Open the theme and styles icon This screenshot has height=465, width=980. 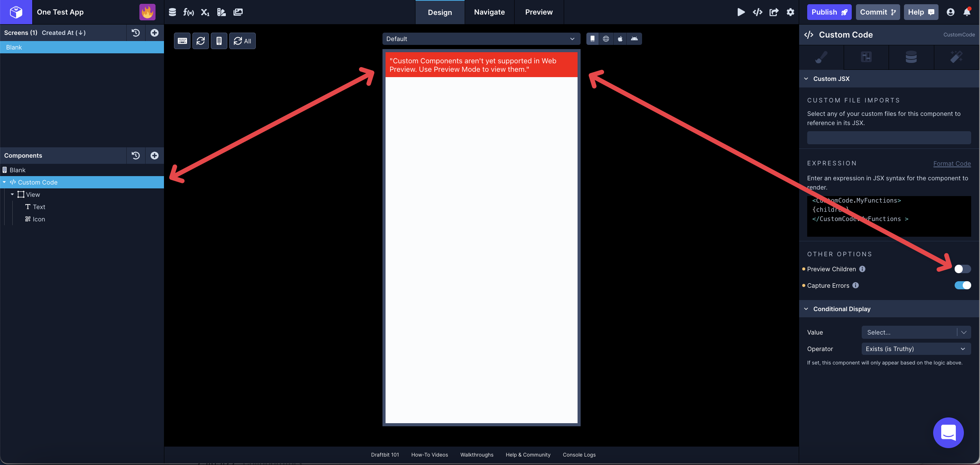(x=222, y=12)
